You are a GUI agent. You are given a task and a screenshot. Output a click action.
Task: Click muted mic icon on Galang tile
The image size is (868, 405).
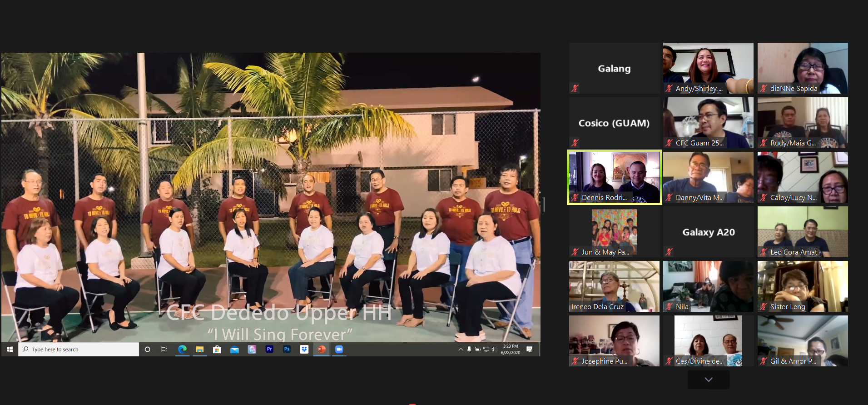[575, 88]
